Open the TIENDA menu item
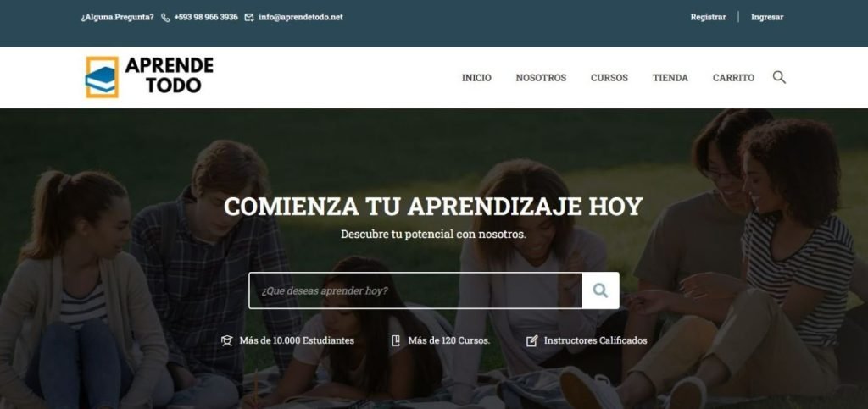868x409 pixels. (670, 78)
